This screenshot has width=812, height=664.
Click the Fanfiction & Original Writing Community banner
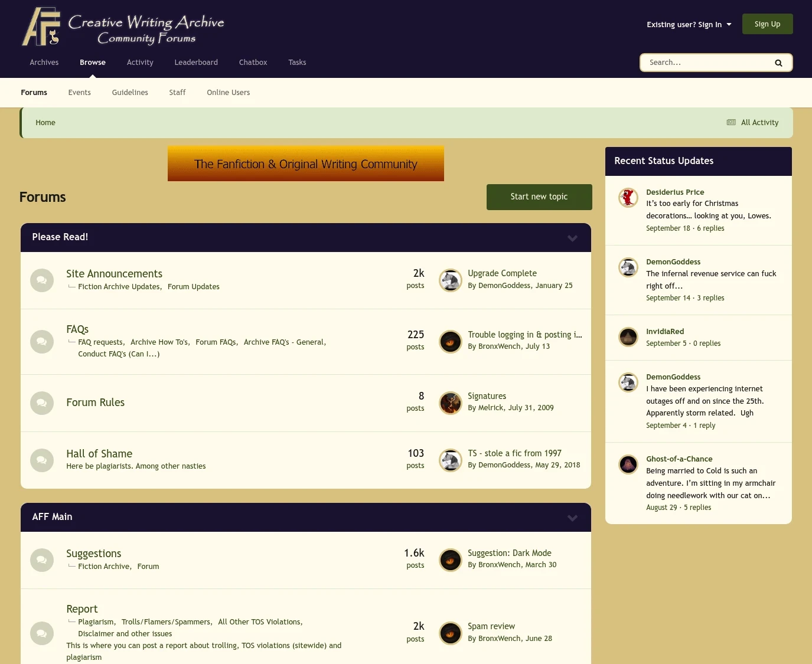[x=306, y=163]
